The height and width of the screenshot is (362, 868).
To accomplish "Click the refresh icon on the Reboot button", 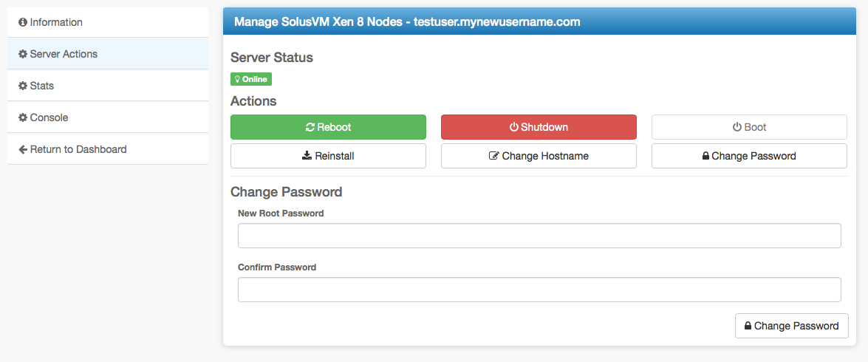I will point(310,127).
